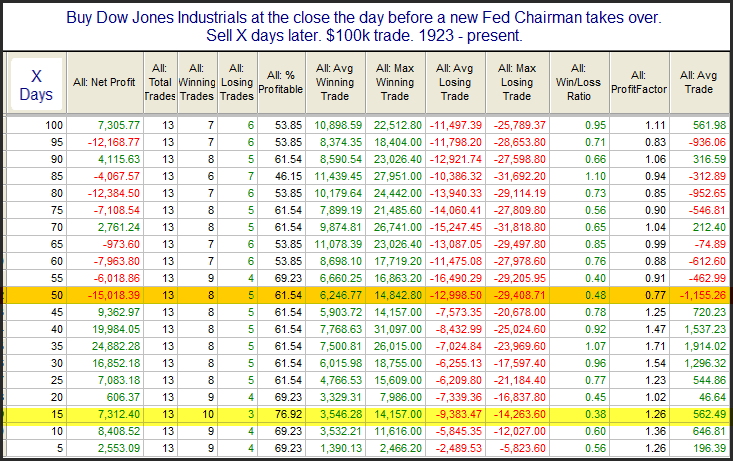733x461 pixels.
Task: Click max winning trade 31,097.00
Action: pos(397,329)
